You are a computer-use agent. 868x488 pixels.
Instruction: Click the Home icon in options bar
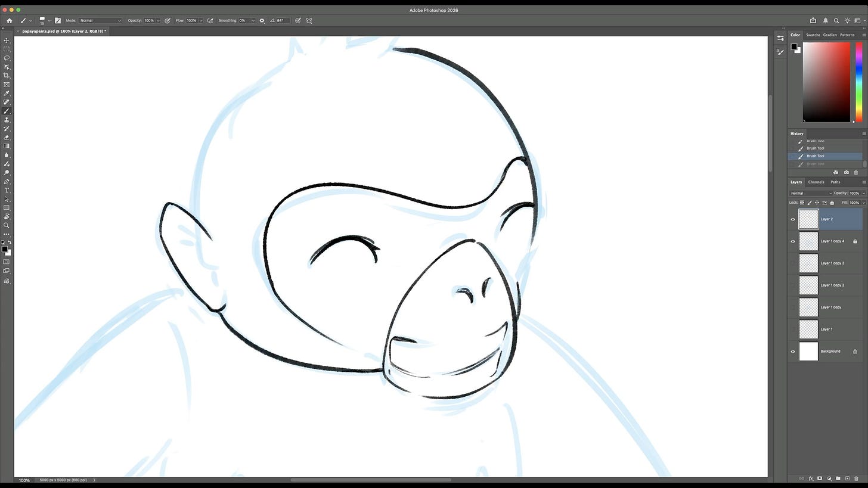click(9, 20)
